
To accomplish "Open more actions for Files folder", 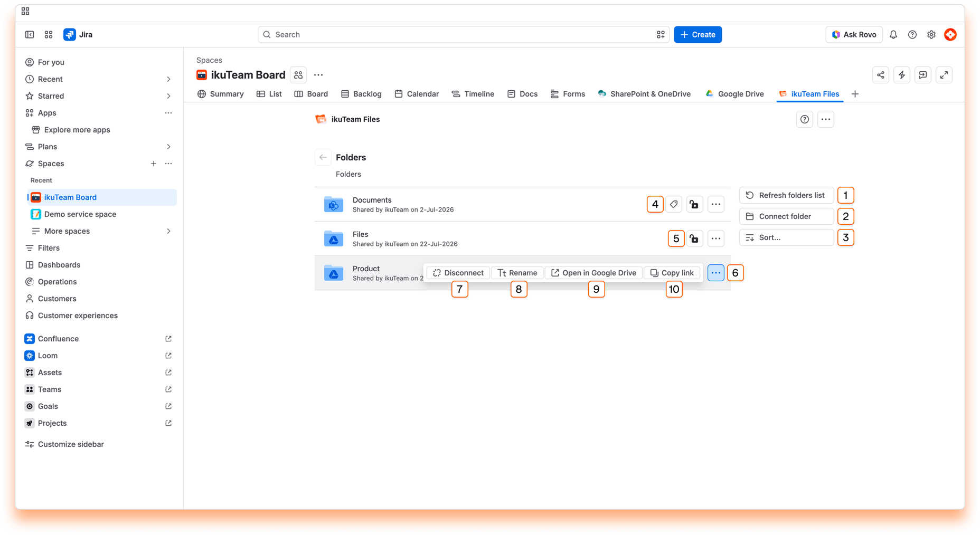I will tap(716, 238).
